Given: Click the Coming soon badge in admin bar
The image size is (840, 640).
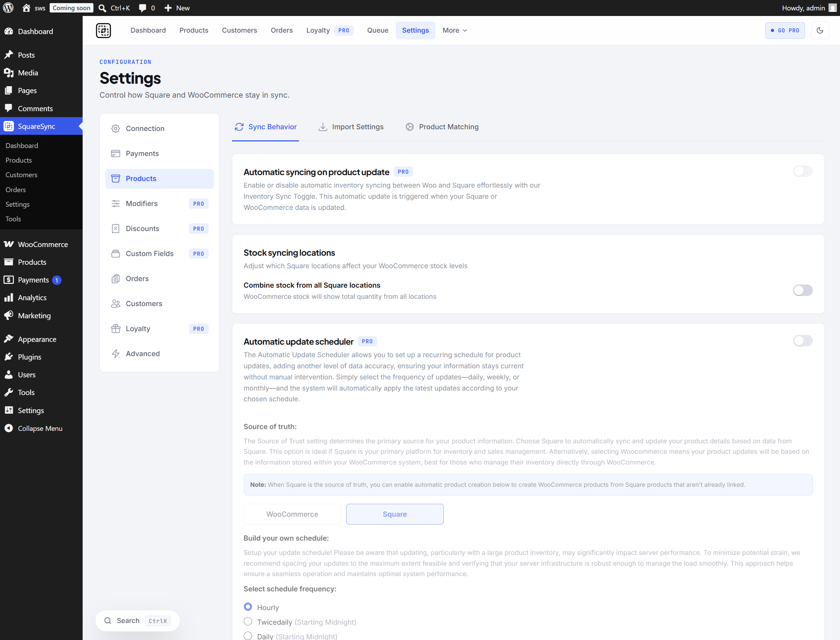Looking at the screenshot, I should click(71, 8).
